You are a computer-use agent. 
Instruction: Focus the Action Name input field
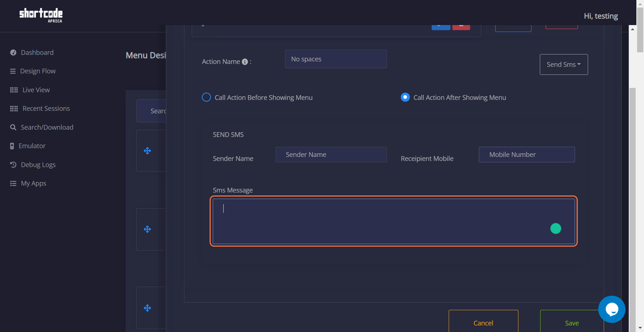click(336, 59)
